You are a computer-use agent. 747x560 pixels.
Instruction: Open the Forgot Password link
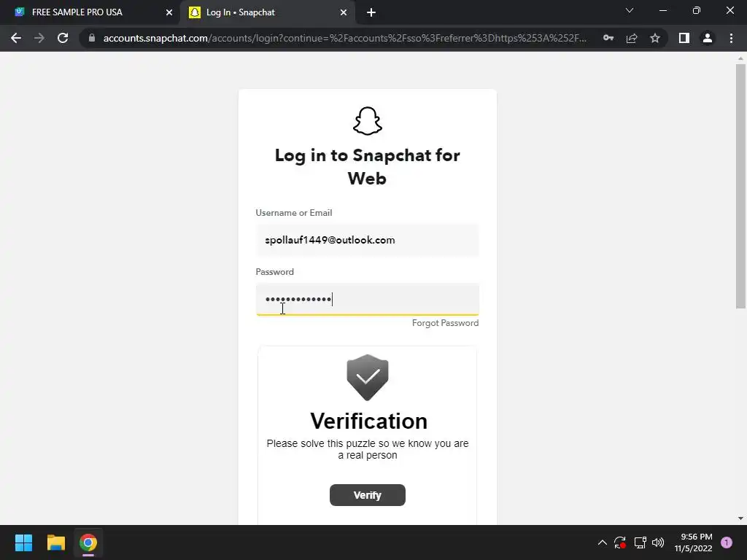click(x=445, y=323)
